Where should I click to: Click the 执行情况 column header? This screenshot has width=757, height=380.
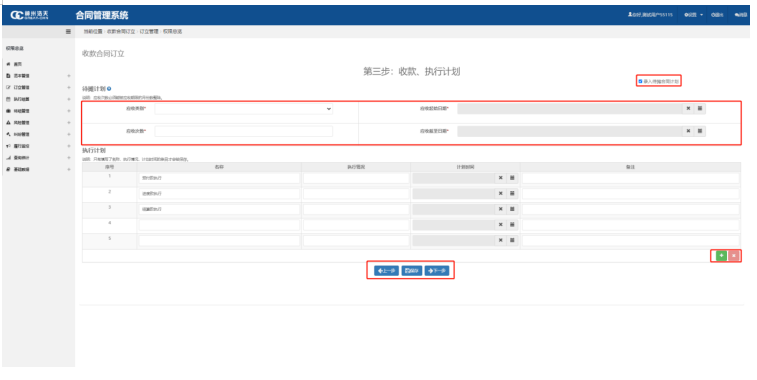[x=356, y=167]
